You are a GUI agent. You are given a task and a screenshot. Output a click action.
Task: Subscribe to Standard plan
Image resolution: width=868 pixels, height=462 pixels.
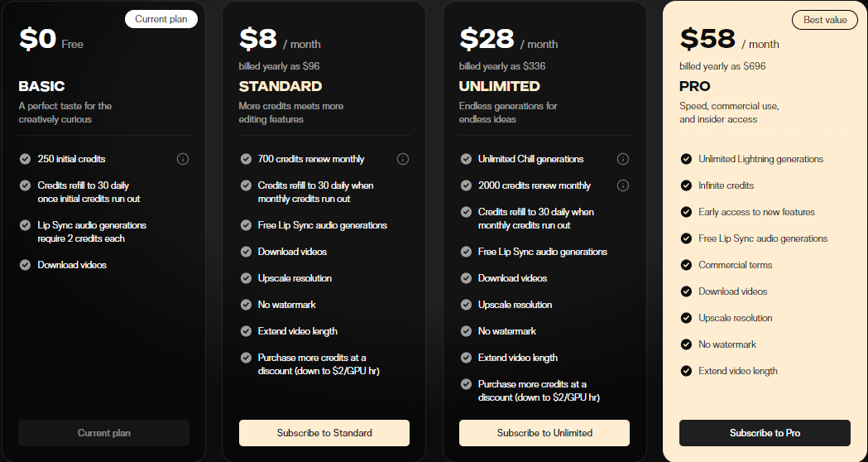[x=324, y=433]
